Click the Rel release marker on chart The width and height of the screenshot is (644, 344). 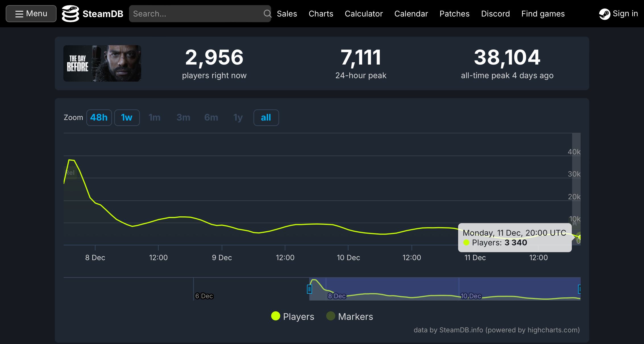tap(70, 173)
